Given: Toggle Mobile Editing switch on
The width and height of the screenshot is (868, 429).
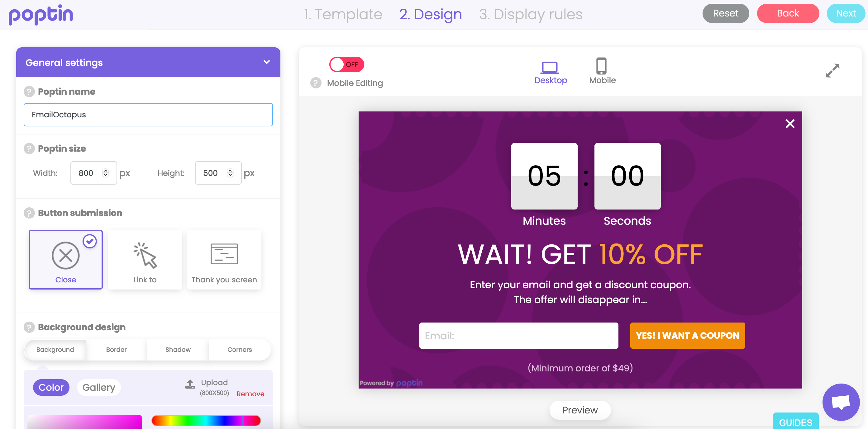Looking at the screenshot, I should 346,64.
